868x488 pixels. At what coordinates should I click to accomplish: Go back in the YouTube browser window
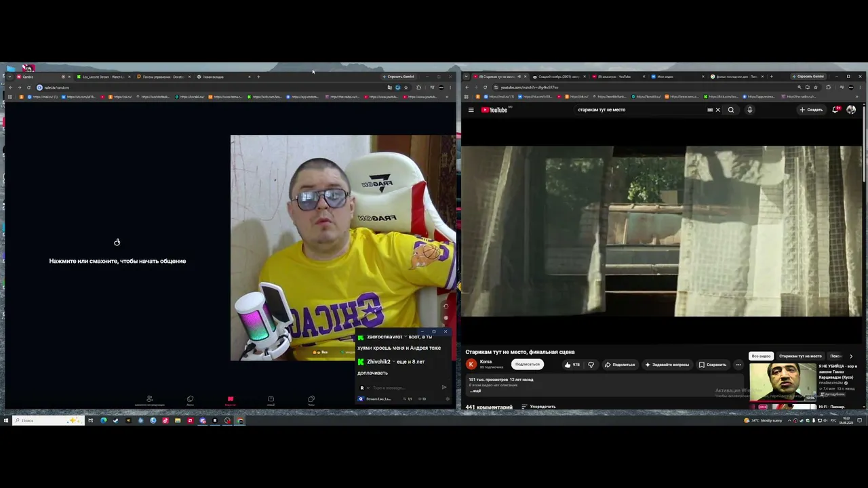[467, 87]
